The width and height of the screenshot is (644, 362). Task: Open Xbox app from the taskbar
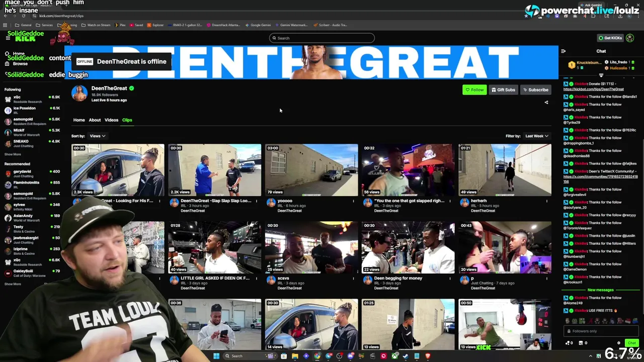[394, 356]
